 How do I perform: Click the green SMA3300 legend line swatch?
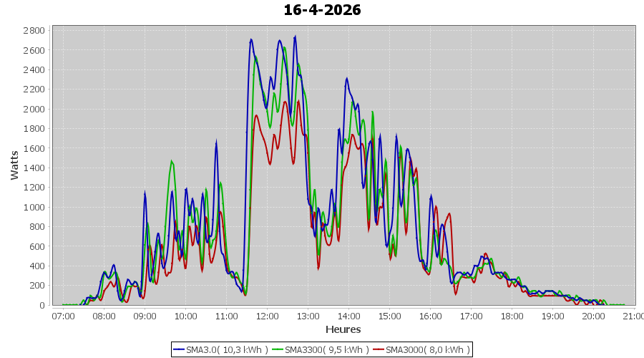pos(278,349)
